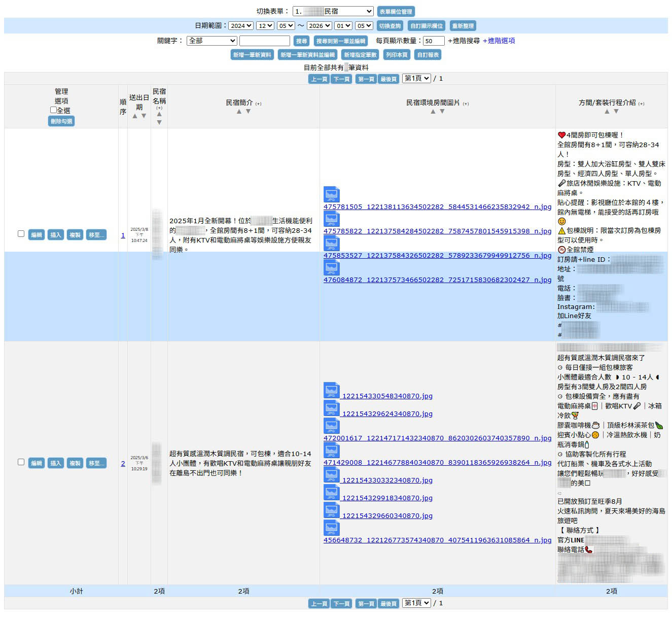Tick the checkbox for row 1
Viewport: 672px width, 620px height.
(x=21, y=234)
